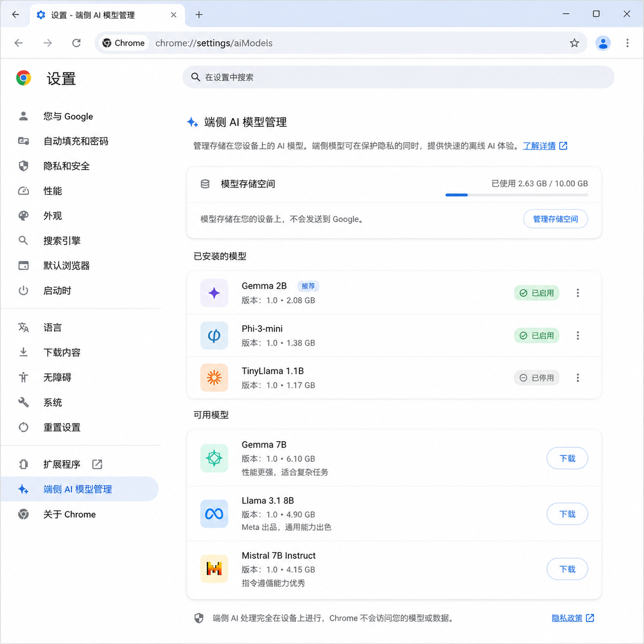This screenshot has height=644, width=644.
Task: Download the Llama 3.1 8B model
Action: [567, 514]
